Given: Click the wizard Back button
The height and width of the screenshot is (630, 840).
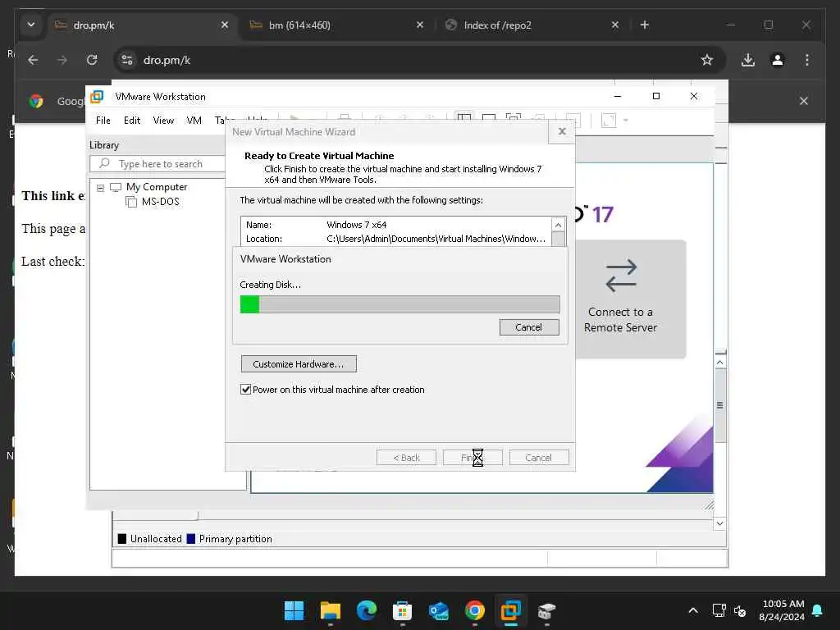Looking at the screenshot, I should pyautogui.click(x=406, y=458).
